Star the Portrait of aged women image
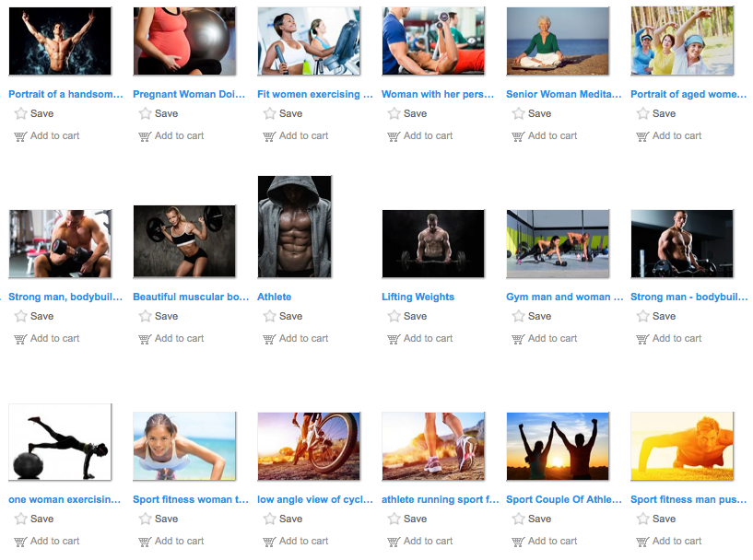This screenshot has height=560, width=753. tap(642, 113)
